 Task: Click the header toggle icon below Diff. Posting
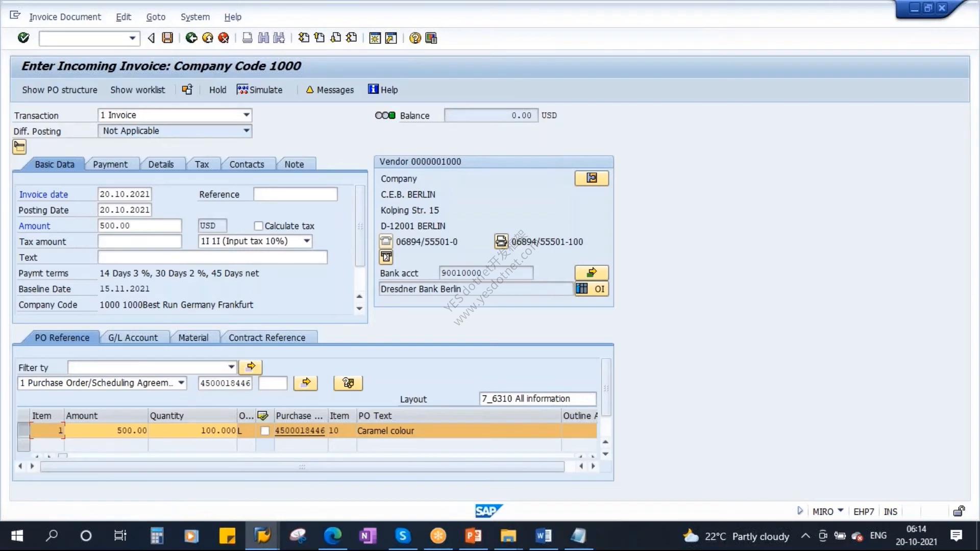(x=19, y=147)
